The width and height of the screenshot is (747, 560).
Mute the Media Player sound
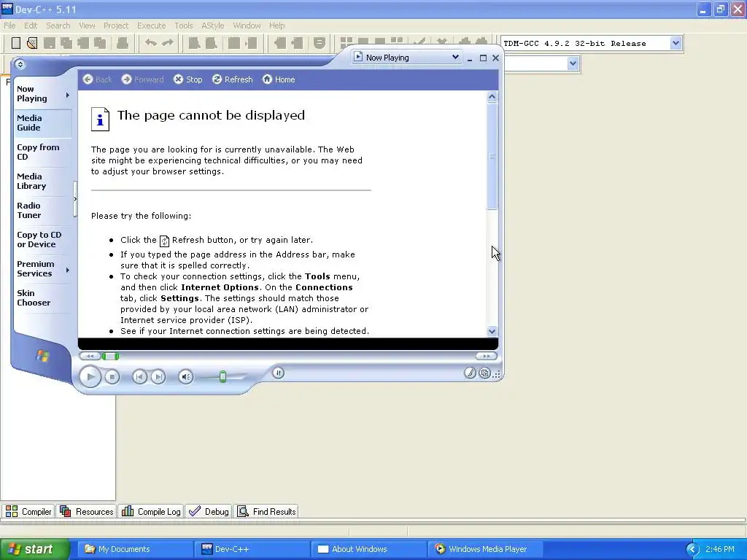pos(186,377)
